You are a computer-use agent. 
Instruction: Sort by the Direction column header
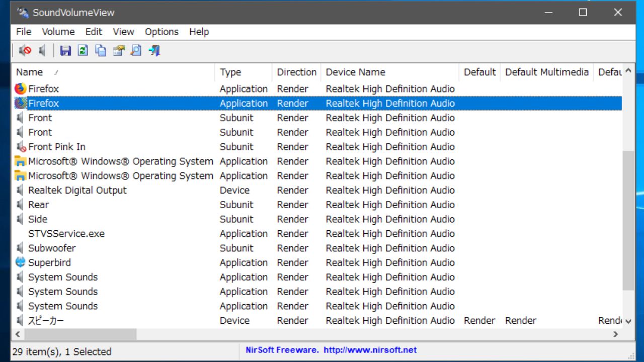point(296,72)
